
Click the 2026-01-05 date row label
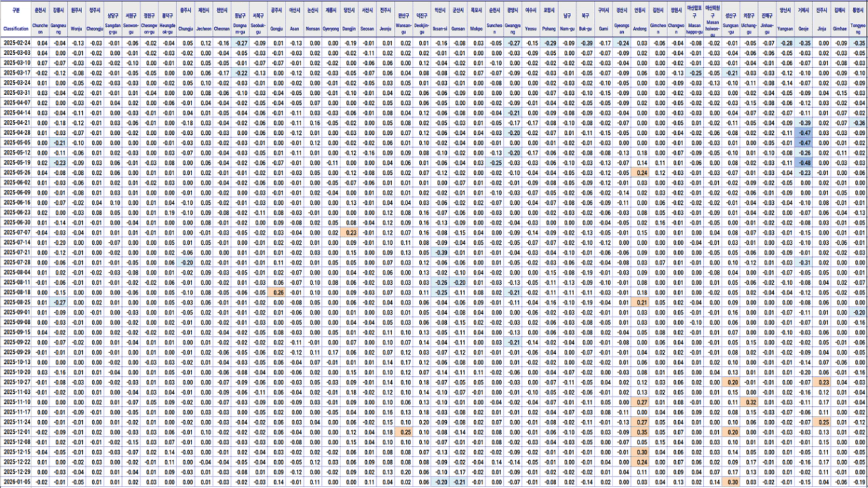pyautogui.click(x=16, y=482)
